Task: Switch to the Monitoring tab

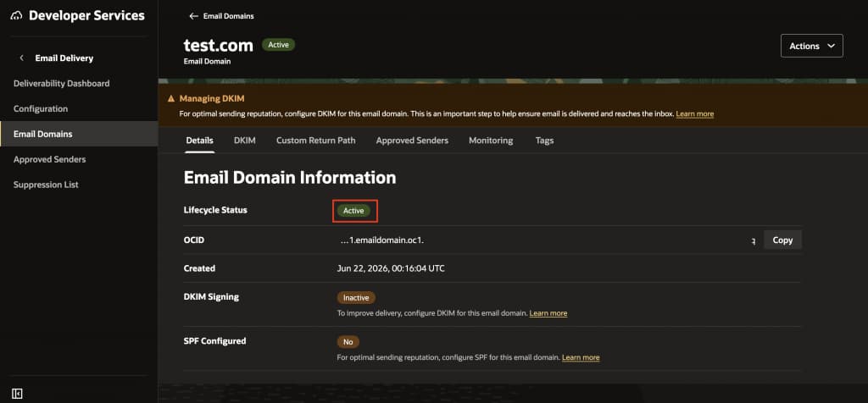Action: coord(491,141)
